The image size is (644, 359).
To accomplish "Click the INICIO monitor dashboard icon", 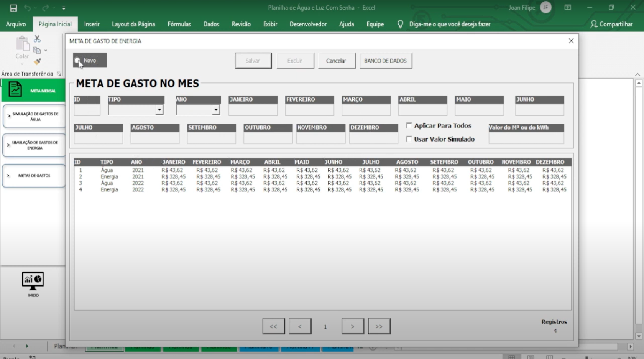I will click(33, 281).
